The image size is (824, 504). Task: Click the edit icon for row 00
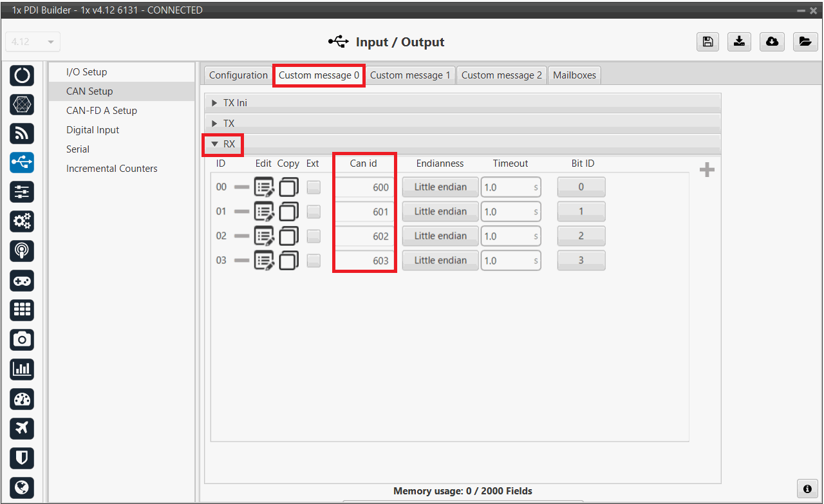(264, 187)
